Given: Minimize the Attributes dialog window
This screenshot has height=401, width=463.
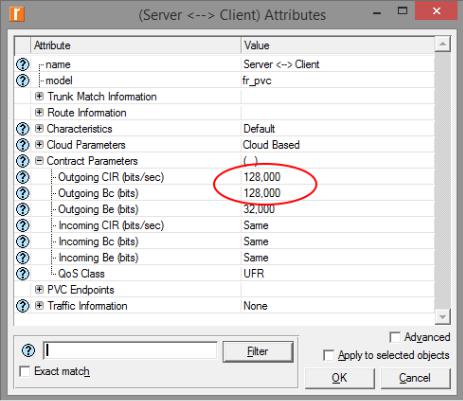Looking at the screenshot, I should pyautogui.click(x=377, y=13).
